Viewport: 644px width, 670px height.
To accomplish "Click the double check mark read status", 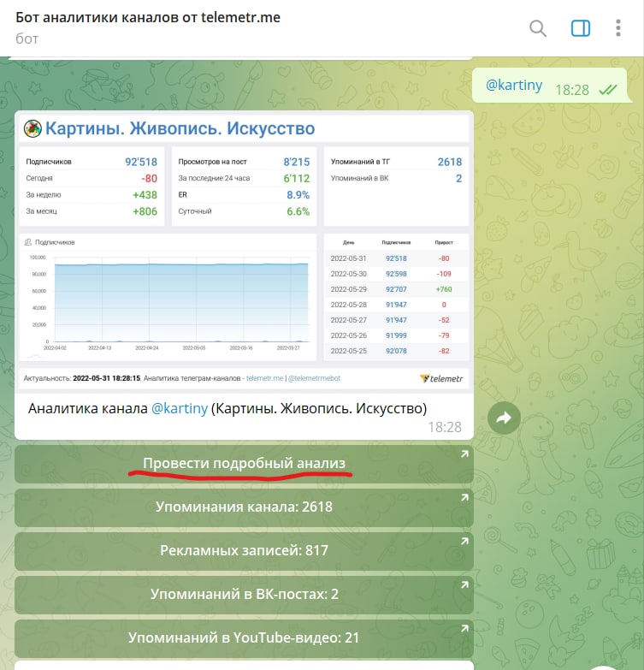I will click(x=608, y=90).
